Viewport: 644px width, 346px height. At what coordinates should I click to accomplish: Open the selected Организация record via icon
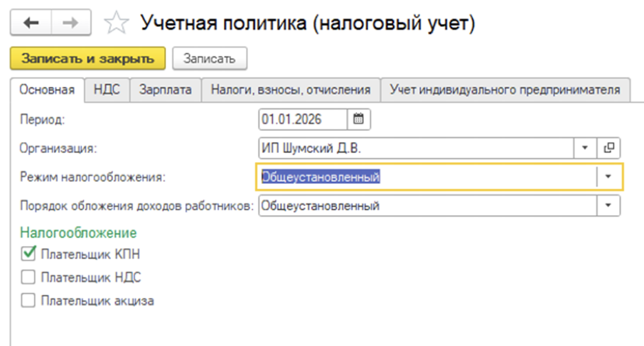click(x=609, y=148)
